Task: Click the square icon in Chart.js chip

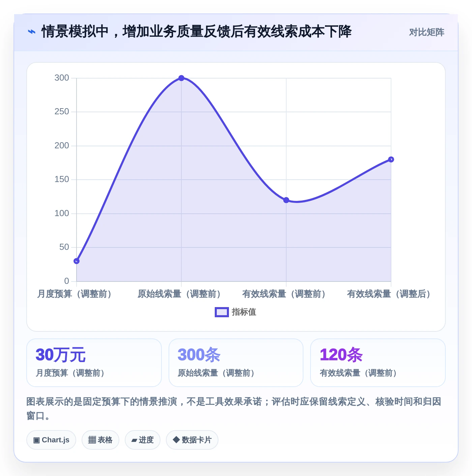Action: click(36, 440)
